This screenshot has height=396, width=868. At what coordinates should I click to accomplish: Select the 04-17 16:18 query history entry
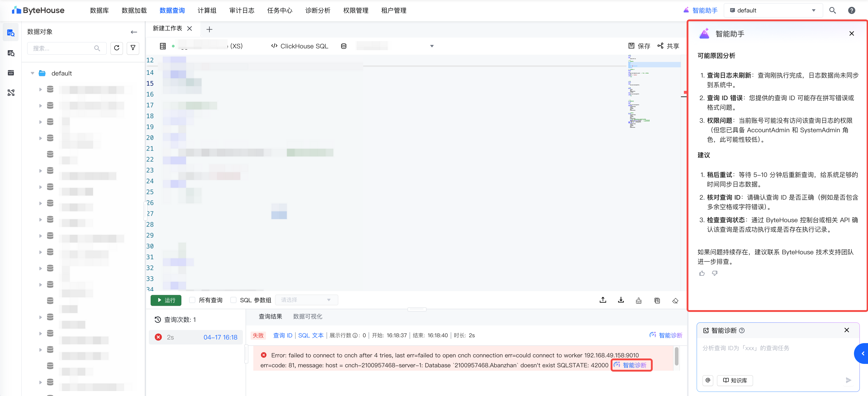coord(196,337)
